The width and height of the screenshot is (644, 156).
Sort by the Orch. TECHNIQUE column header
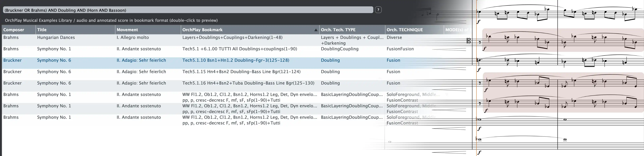click(414, 30)
